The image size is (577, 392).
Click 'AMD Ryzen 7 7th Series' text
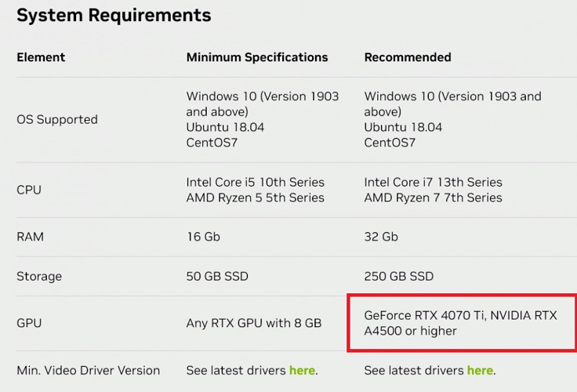(x=433, y=198)
